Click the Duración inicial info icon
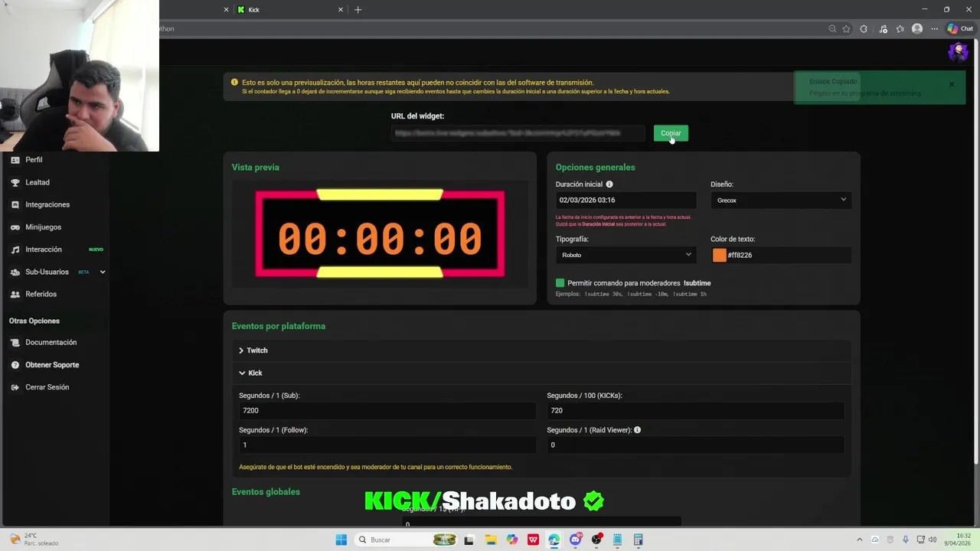Image resolution: width=980 pixels, height=551 pixels. (x=609, y=184)
